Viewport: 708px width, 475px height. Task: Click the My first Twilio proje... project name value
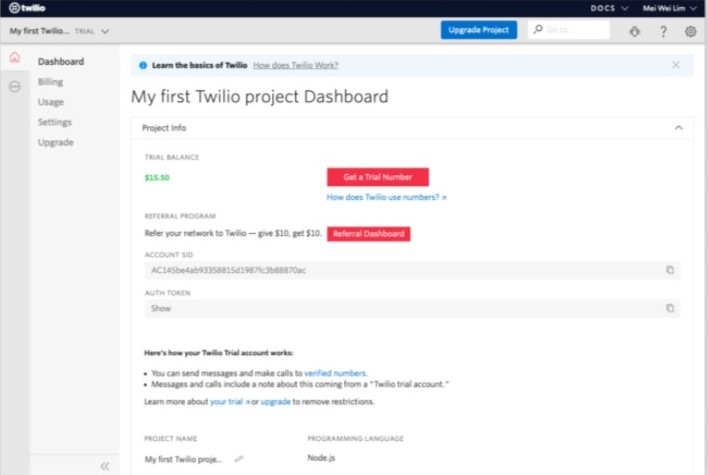pos(183,459)
